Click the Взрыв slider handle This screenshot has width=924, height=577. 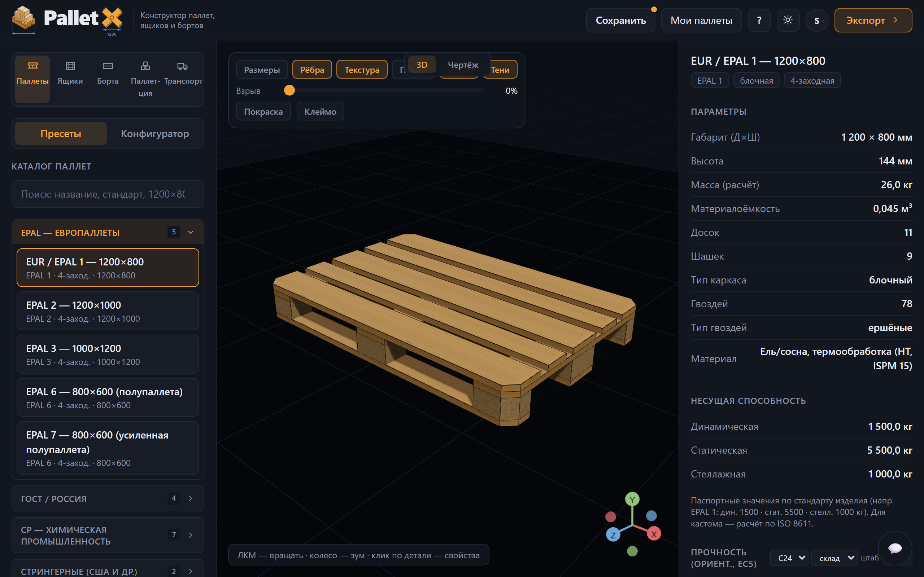click(289, 91)
